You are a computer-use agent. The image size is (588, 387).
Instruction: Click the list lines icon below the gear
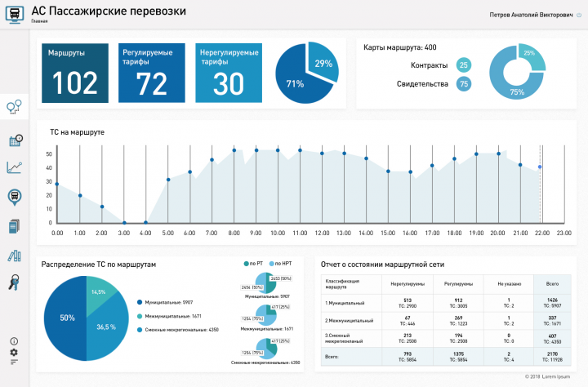(x=14, y=363)
